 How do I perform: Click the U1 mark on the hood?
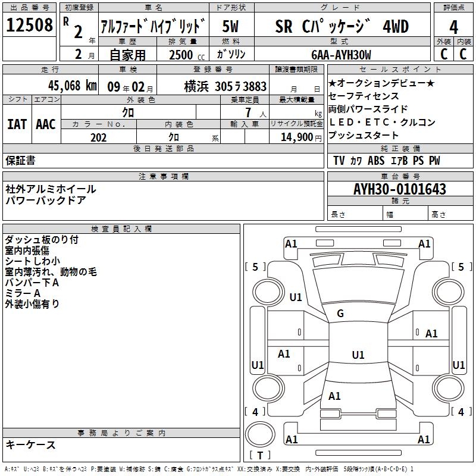point(296,297)
